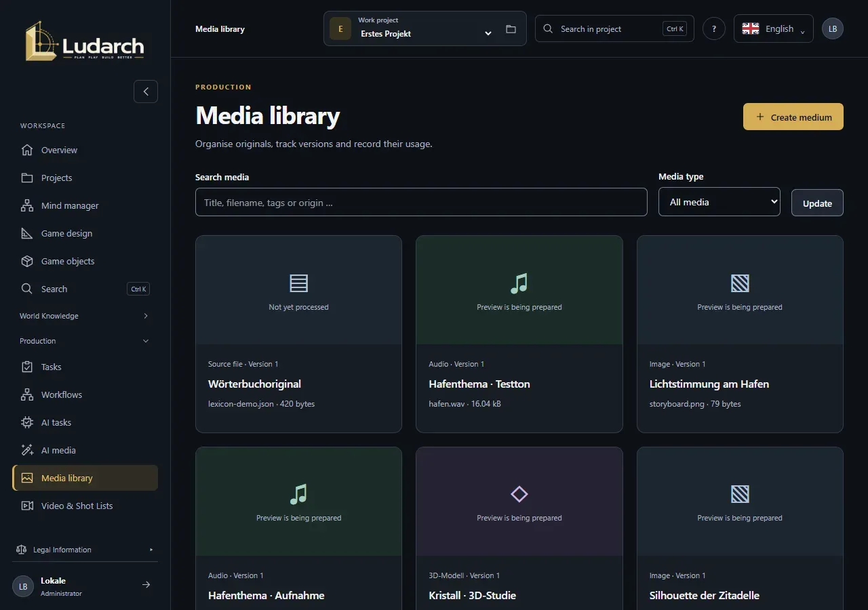Click the Update button

click(x=817, y=203)
